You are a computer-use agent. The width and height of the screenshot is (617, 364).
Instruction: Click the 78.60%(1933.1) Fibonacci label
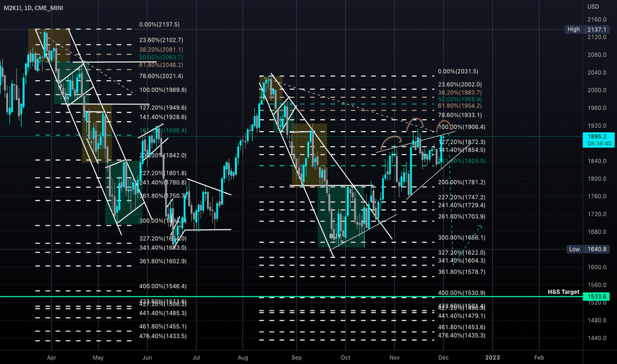[459, 115]
